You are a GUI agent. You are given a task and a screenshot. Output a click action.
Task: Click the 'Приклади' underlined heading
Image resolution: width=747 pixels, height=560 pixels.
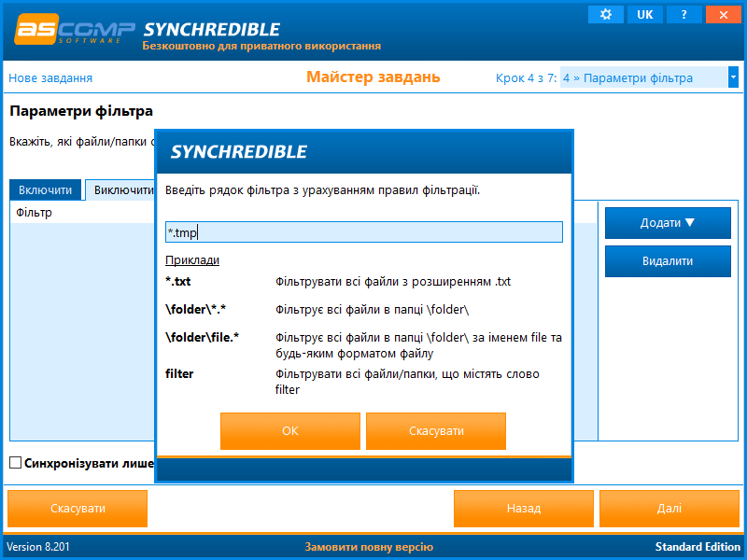192,260
